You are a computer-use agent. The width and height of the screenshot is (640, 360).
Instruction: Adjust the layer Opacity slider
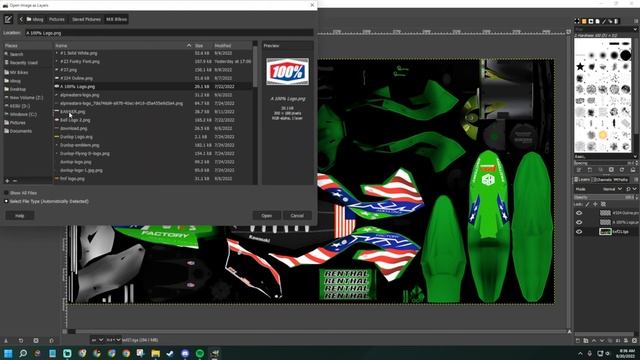click(x=606, y=197)
